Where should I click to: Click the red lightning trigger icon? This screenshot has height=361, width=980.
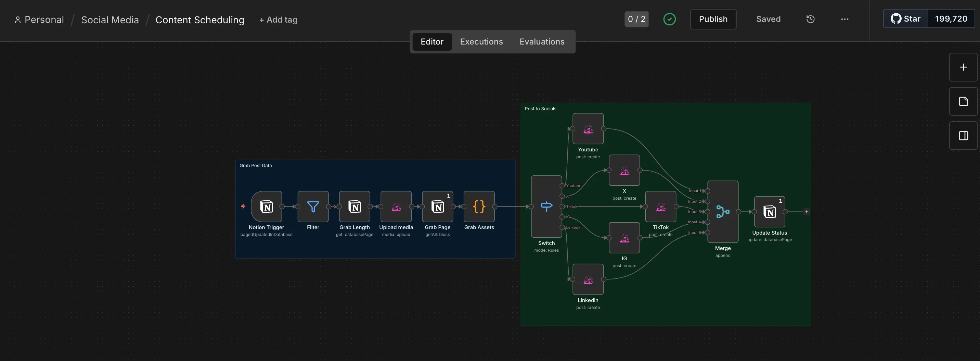[243, 207]
